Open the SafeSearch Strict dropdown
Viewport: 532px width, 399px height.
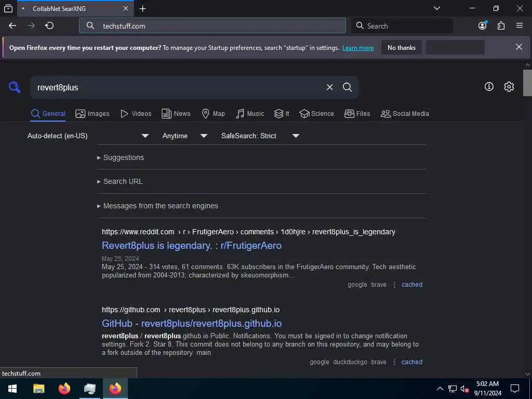tap(260, 136)
